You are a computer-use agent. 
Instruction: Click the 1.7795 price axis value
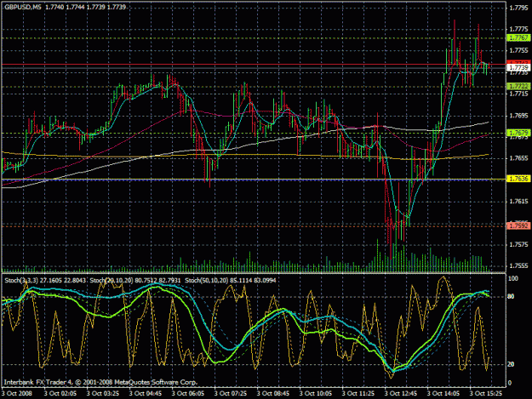click(x=518, y=8)
